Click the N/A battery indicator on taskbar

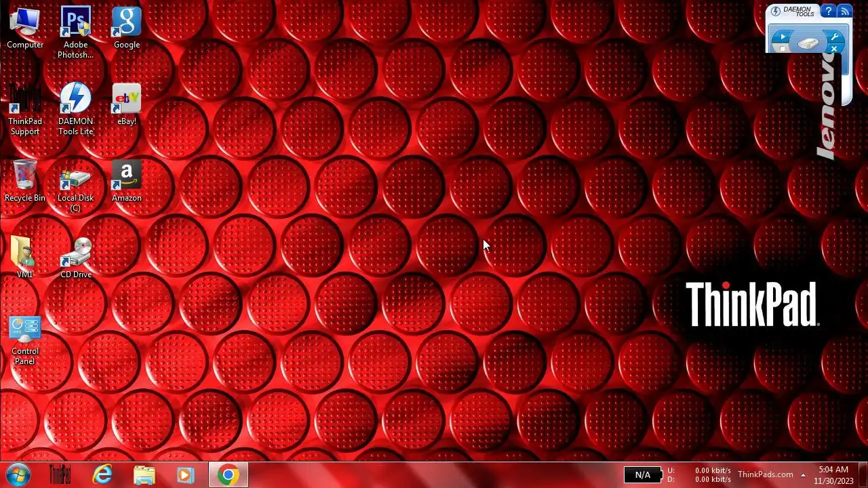click(643, 475)
